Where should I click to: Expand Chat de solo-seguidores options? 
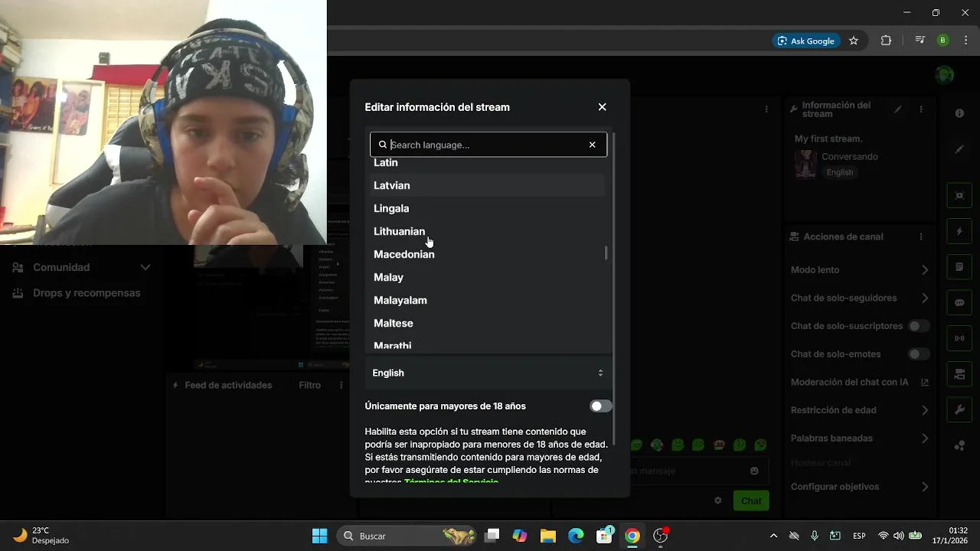point(925,298)
